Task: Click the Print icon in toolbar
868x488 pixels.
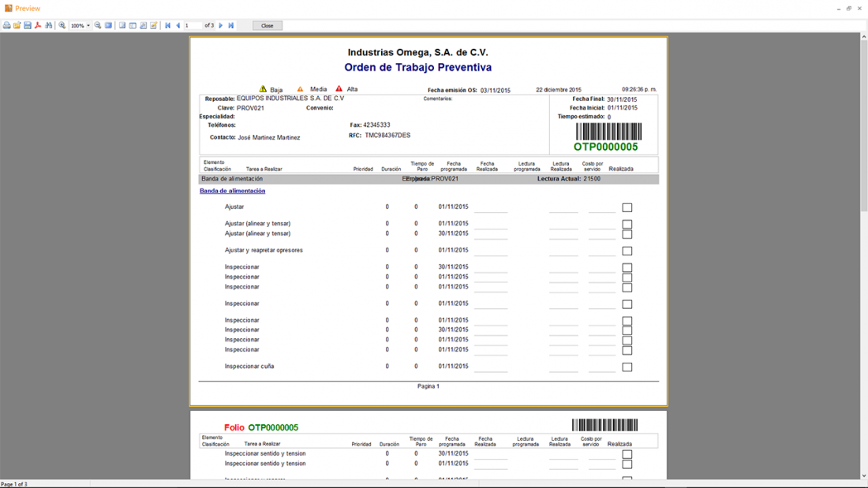Action: pyautogui.click(x=7, y=26)
